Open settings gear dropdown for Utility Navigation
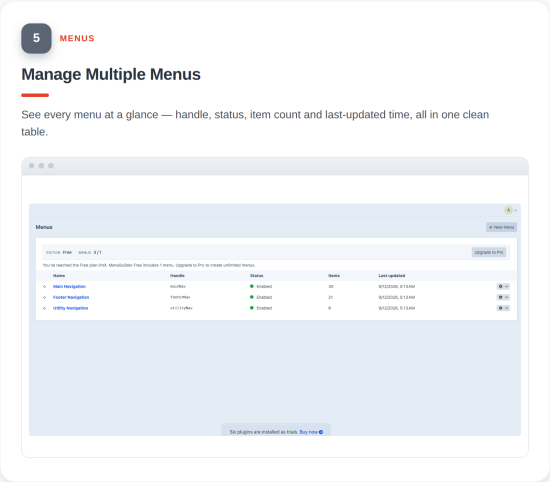Viewport: 550px width, 482px height. 503,308
